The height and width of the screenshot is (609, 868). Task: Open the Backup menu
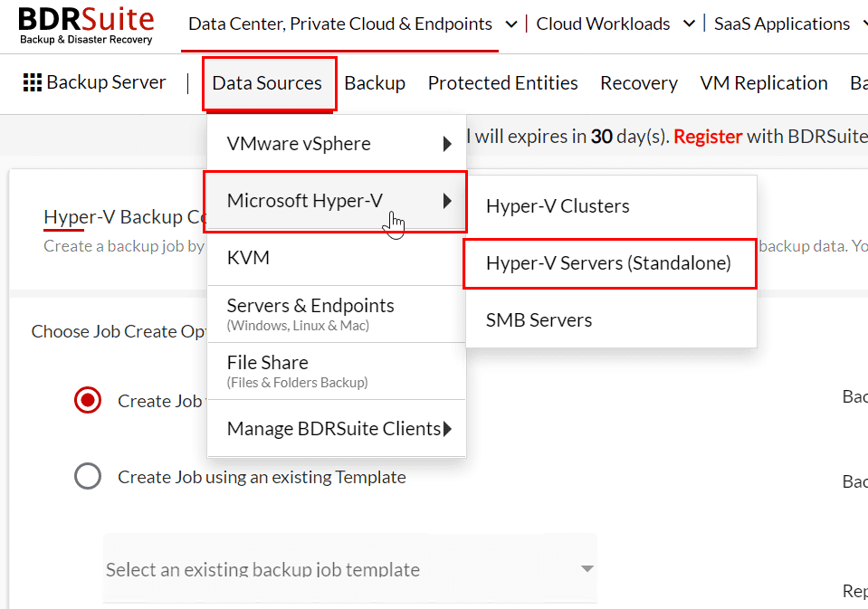pyautogui.click(x=375, y=83)
